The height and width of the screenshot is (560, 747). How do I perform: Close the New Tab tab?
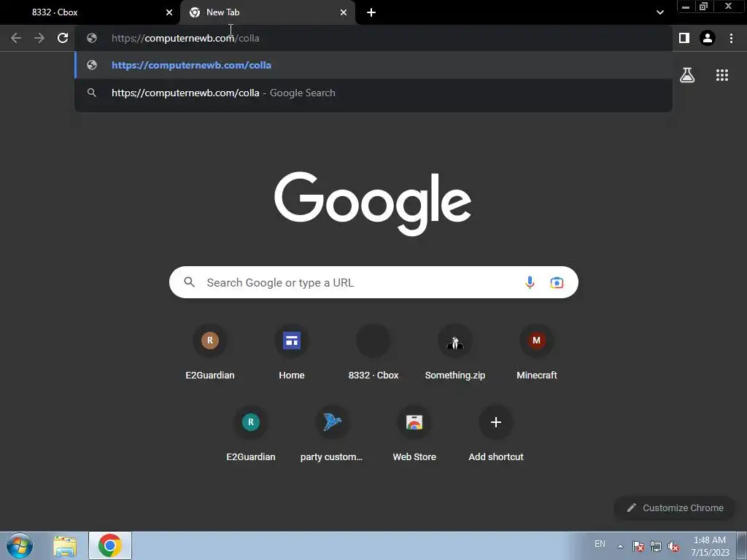click(x=344, y=12)
